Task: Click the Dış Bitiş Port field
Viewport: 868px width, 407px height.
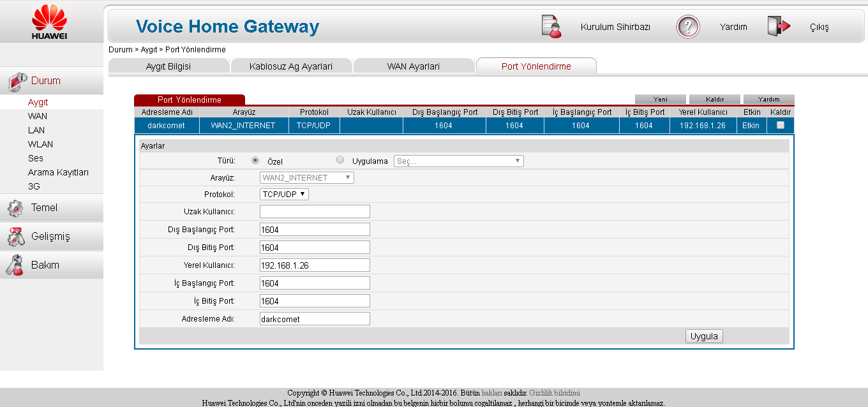Action: pos(315,248)
